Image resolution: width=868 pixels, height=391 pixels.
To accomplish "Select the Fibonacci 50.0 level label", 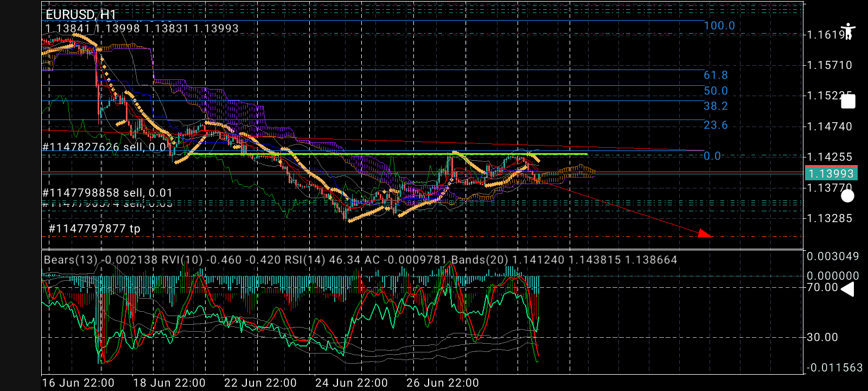I will [716, 91].
